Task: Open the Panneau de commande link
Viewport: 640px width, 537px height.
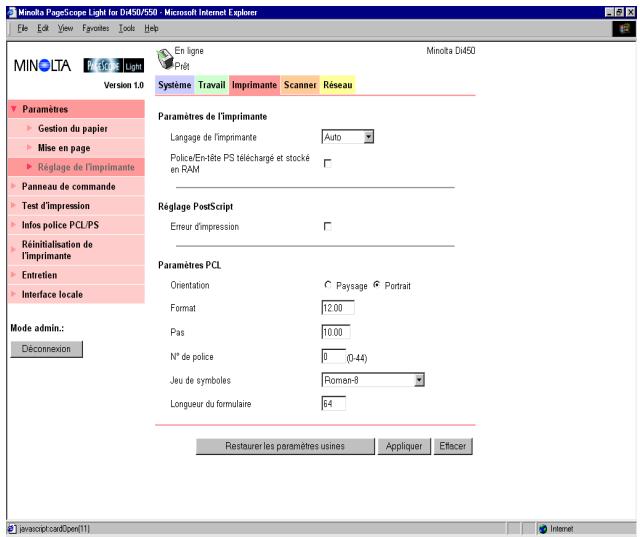Action: pos(69,186)
